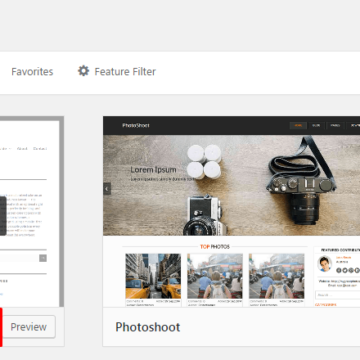This screenshot has width=360, height=360.
Task: Click the Lorem Ipsum heading in preview
Action: coord(153,169)
